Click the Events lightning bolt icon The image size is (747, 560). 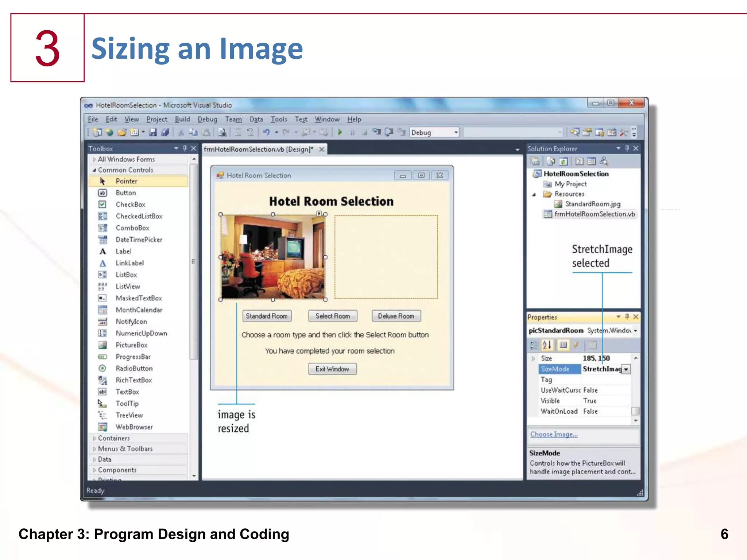click(576, 345)
